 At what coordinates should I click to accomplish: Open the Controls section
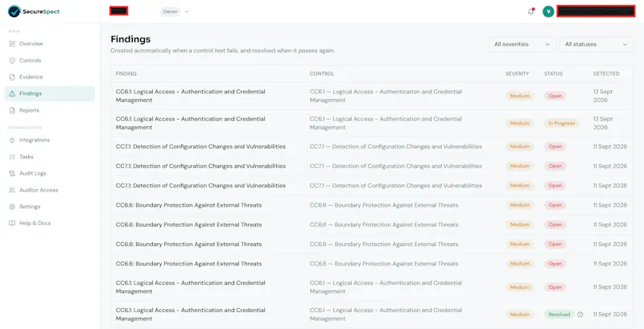click(x=49, y=60)
